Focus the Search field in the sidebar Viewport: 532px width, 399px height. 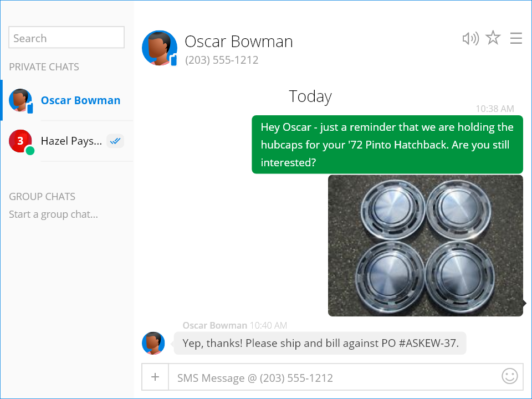66,38
